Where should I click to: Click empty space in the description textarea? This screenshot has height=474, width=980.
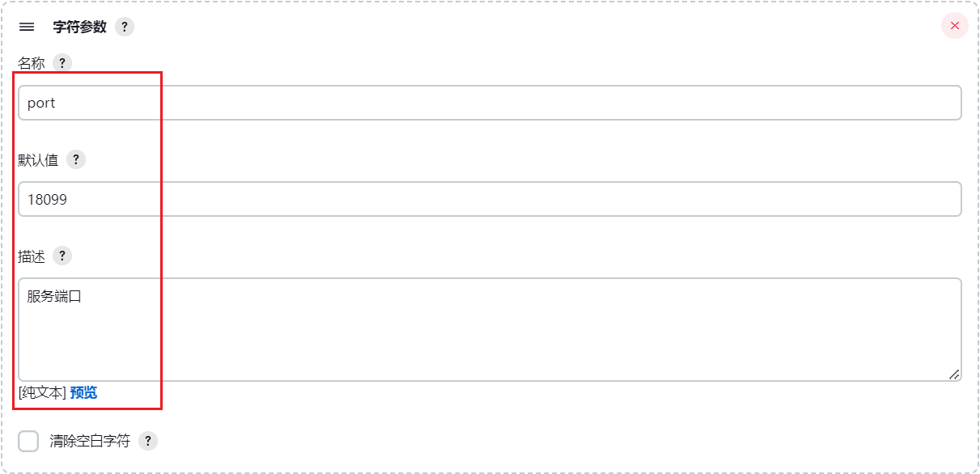[x=526, y=340]
